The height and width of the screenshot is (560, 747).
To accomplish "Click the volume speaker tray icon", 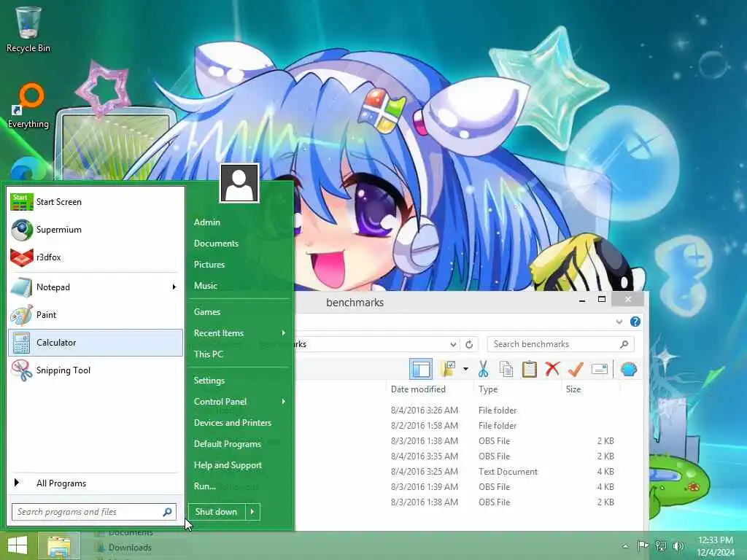I will point(678,545).
